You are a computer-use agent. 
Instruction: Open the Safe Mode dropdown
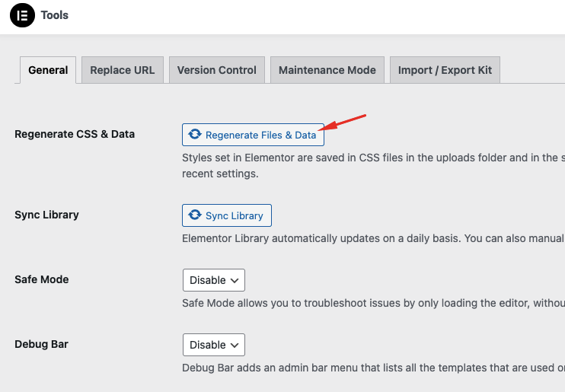pos(214,280)
